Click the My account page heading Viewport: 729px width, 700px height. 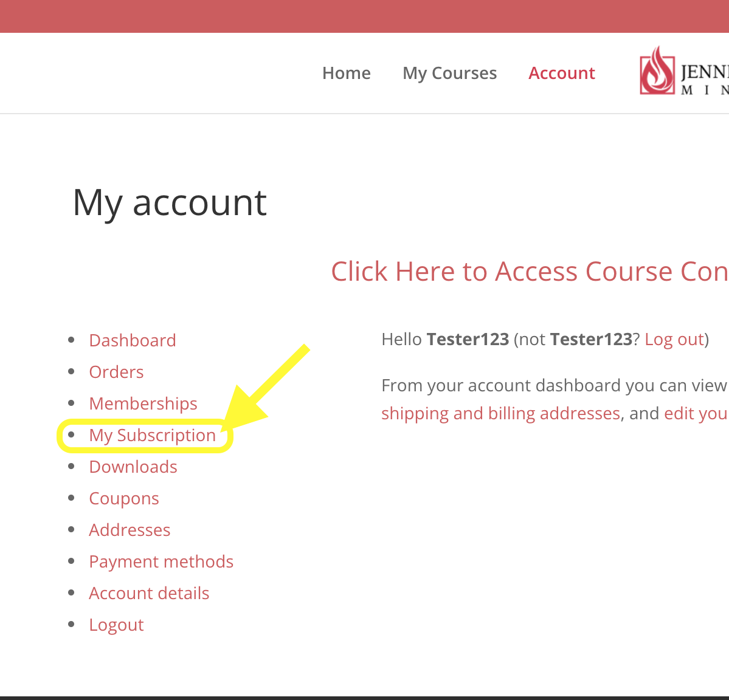pyautogui.click(x=170, y=202)
